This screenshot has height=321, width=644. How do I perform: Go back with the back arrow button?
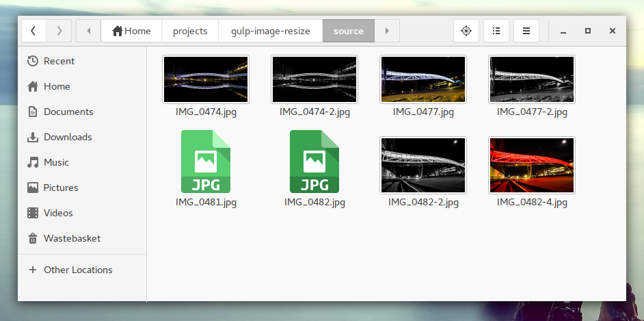(x=33, y=31)
